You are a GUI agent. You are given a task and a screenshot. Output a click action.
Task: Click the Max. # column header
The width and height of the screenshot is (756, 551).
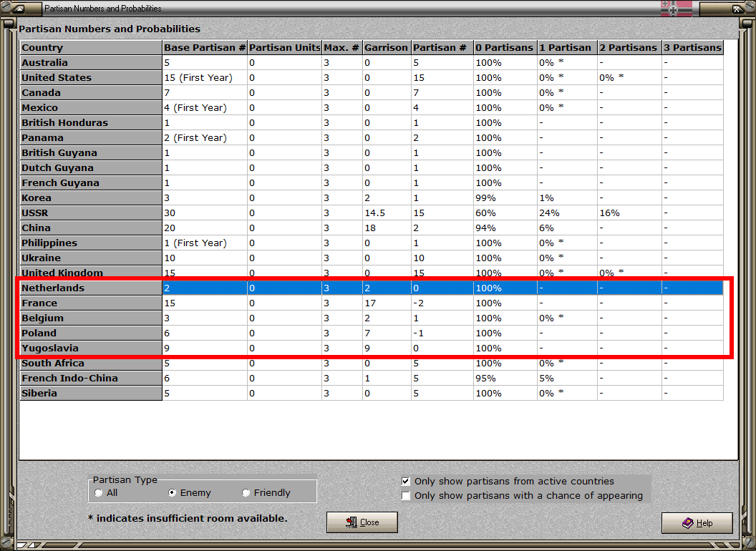tap(342, 47)
